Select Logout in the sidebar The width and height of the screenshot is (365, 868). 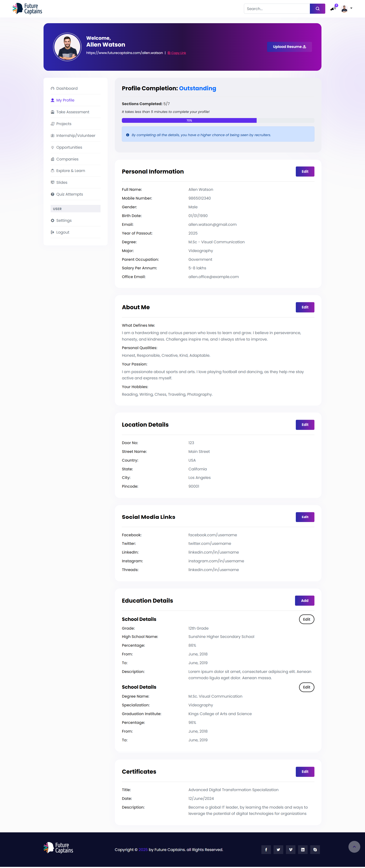tap(63, 232)
